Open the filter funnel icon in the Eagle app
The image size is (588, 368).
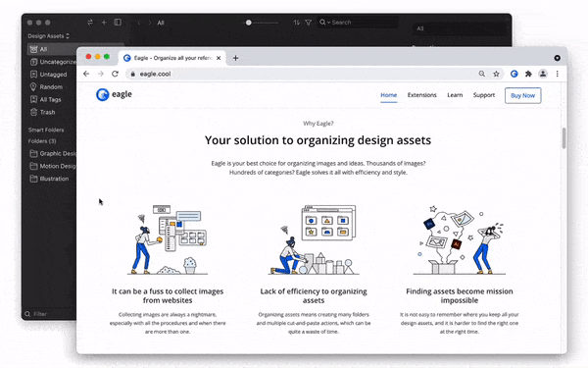coord(309,23)
